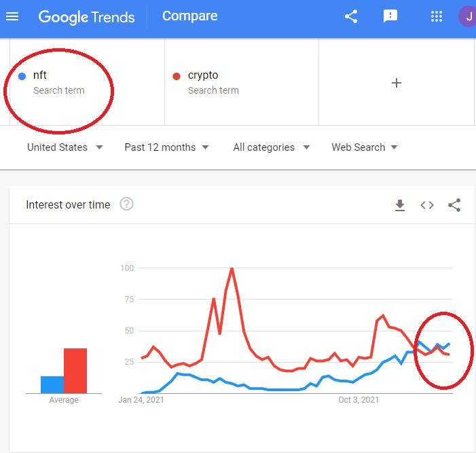The image size is (476, 453).
Task: Open the Google apps grid
Action: point(437,16)
